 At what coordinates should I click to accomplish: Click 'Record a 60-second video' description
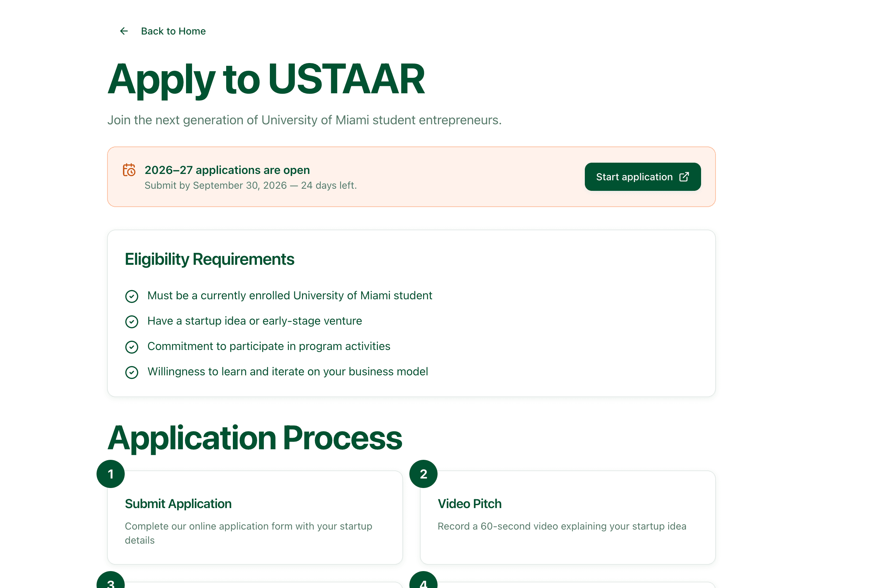(562, 526)
